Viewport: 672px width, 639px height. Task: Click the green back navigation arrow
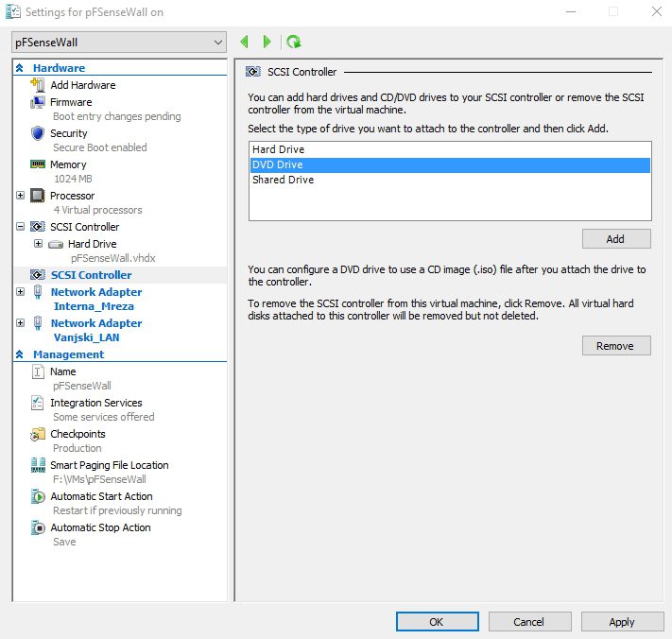245,42
